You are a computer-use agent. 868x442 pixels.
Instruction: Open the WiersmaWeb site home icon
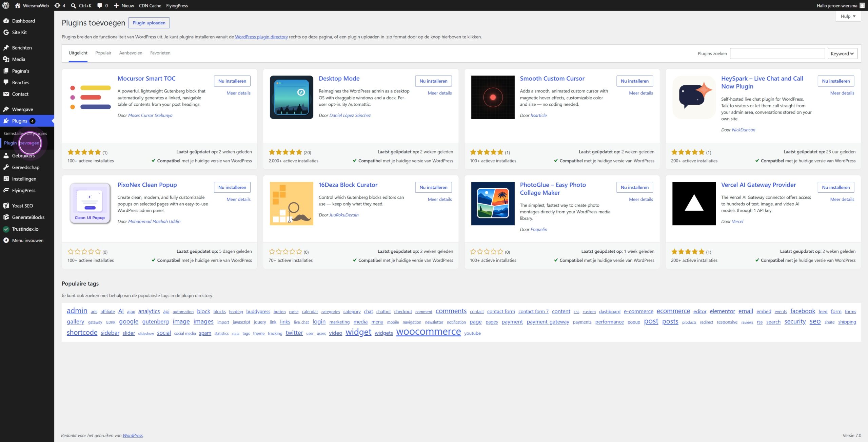[x=18, y=5]
